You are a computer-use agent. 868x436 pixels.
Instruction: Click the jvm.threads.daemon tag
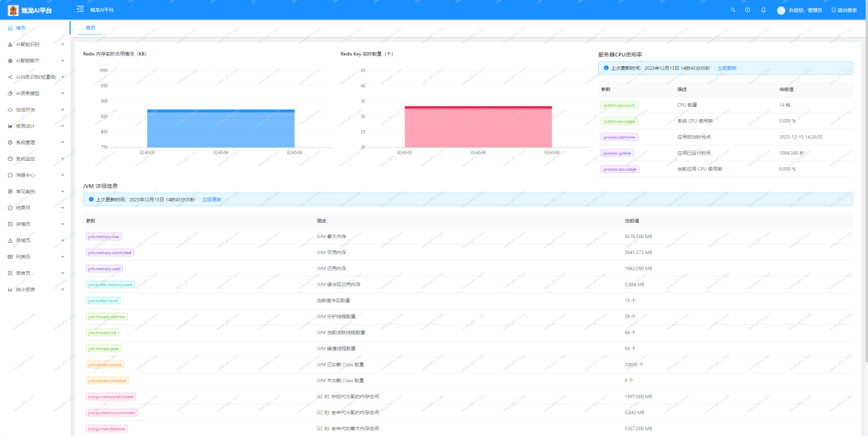pos(108,316)
